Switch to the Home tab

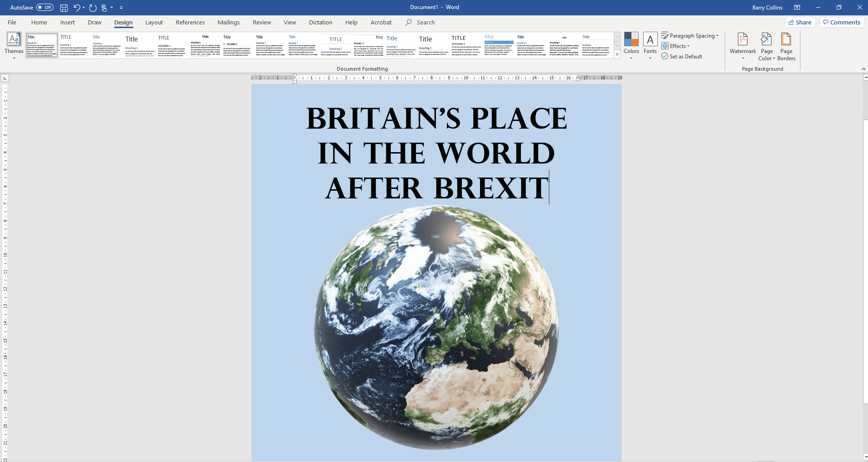click(x=39, y=22)
